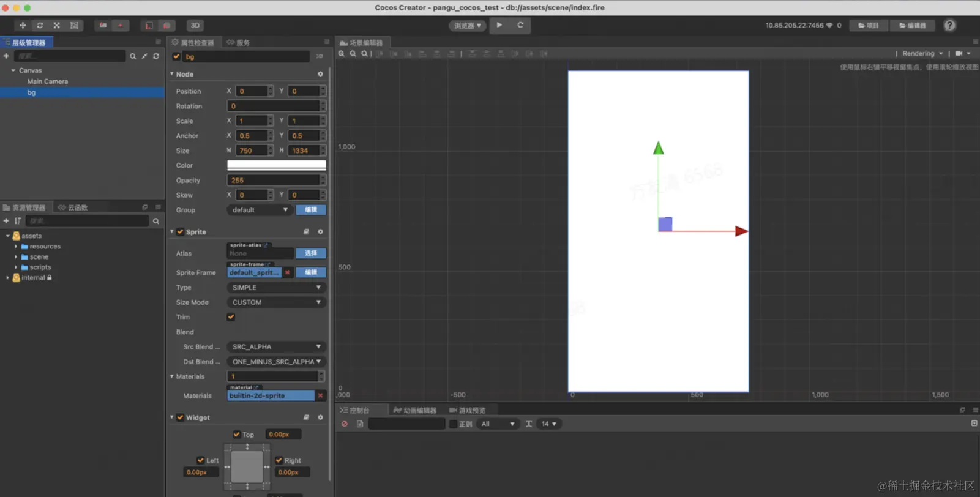Viewport: 980px width, 497px height.
Task: Collapse the Materials array section
Action: click(x=172, y=376)
